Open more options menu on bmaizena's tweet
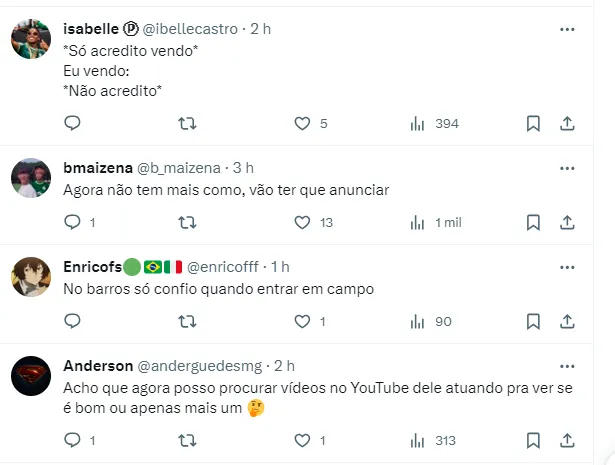Screen dimensions: 615x465 click(567, 168)
